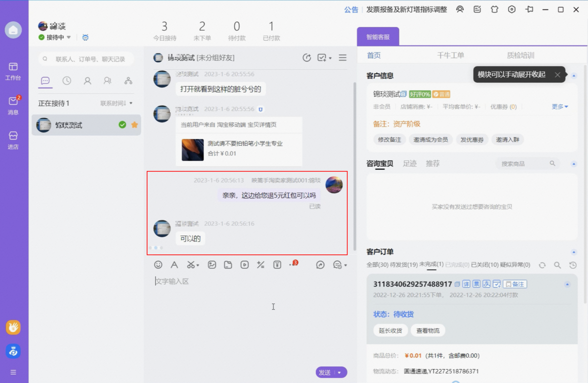Screen dimensions: 588x383
Task: Open the hamburger menu at sidebar bottom
Action: tap(13, 372)
